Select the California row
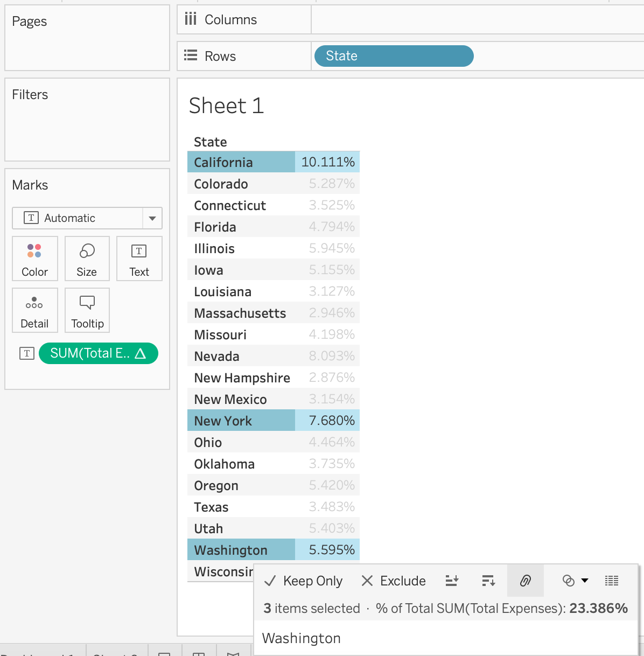 [274, 162]
